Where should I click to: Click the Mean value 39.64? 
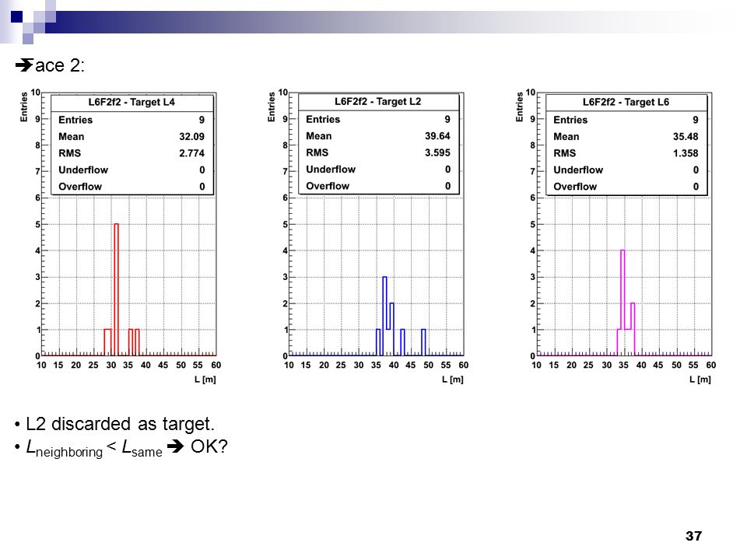click(437, 136)
